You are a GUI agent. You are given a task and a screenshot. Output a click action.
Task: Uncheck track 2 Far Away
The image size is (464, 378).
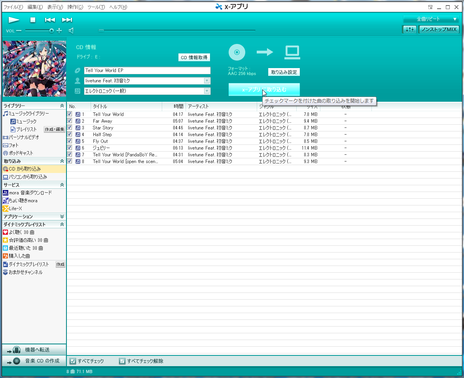[x=70, y=121]
